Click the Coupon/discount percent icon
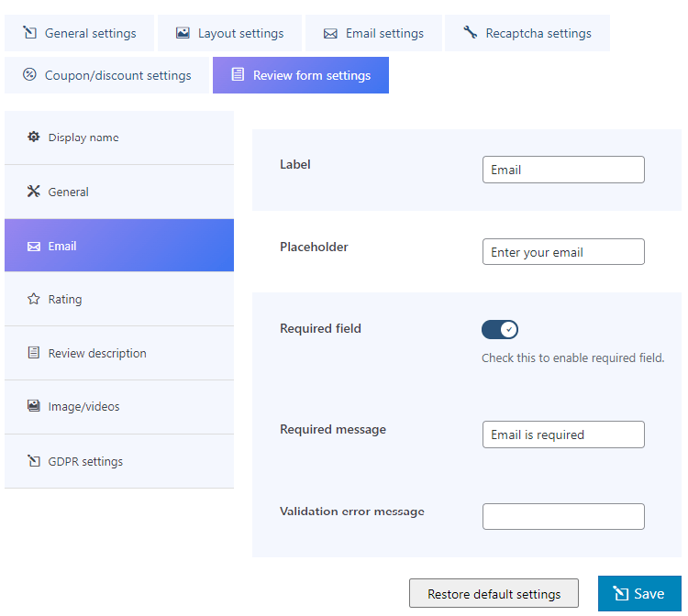Screen dimensions: 688x616 (x=29, y=74)
